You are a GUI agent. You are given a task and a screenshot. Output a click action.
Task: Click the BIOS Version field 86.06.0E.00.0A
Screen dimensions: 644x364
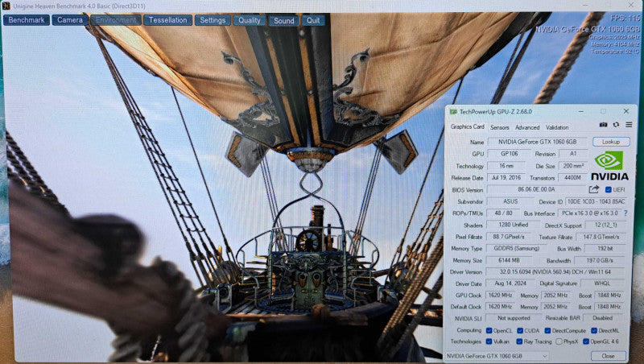pos(536,189)
